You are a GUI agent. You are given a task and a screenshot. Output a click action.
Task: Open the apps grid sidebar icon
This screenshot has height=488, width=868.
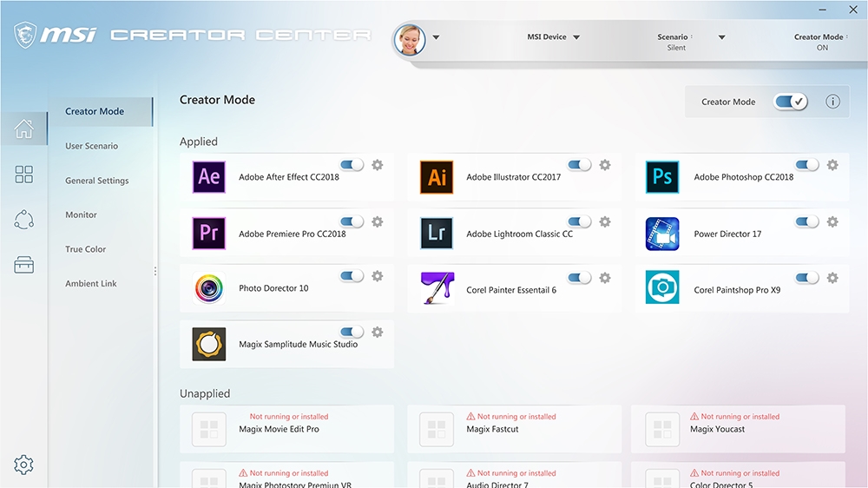tap(24, 175)
